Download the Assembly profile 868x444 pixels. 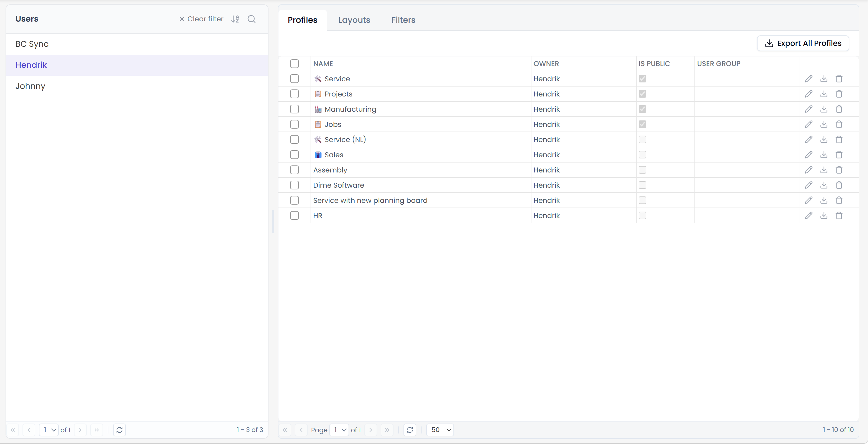[x=824, y=170]
